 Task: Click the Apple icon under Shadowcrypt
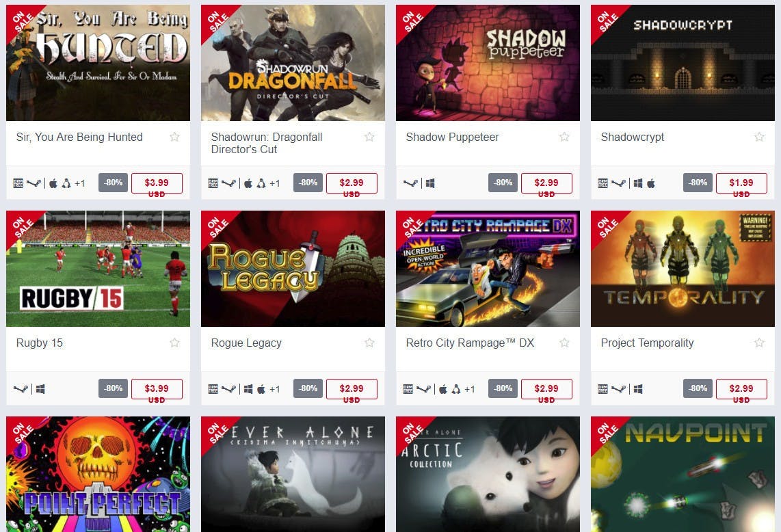pos(650,183)
